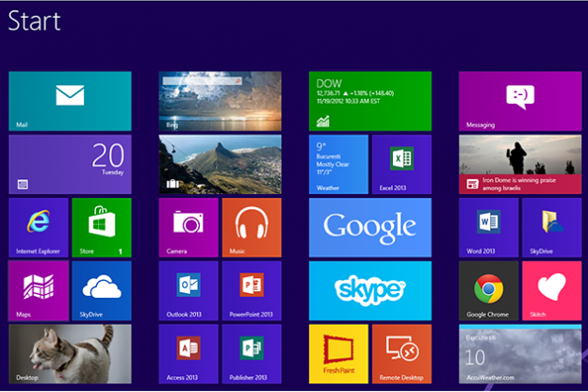Launch Google Chrome
588x392 pixels.
489,291
